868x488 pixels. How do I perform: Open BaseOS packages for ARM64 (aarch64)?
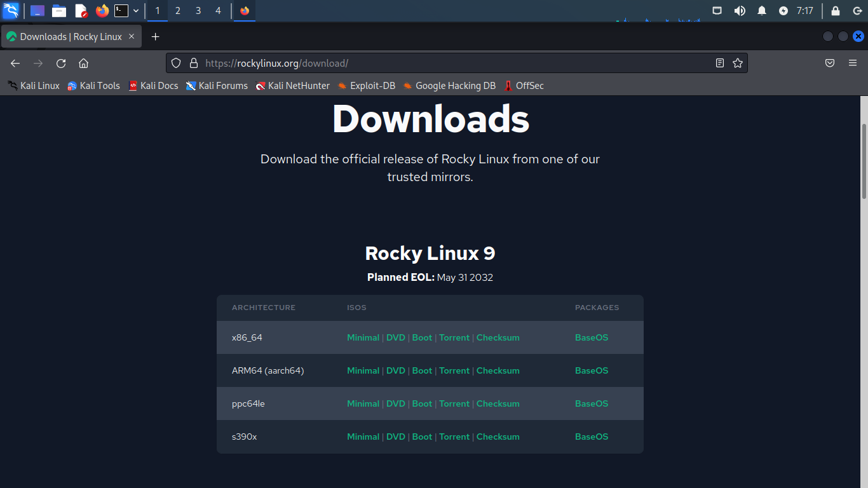(592, 370)
